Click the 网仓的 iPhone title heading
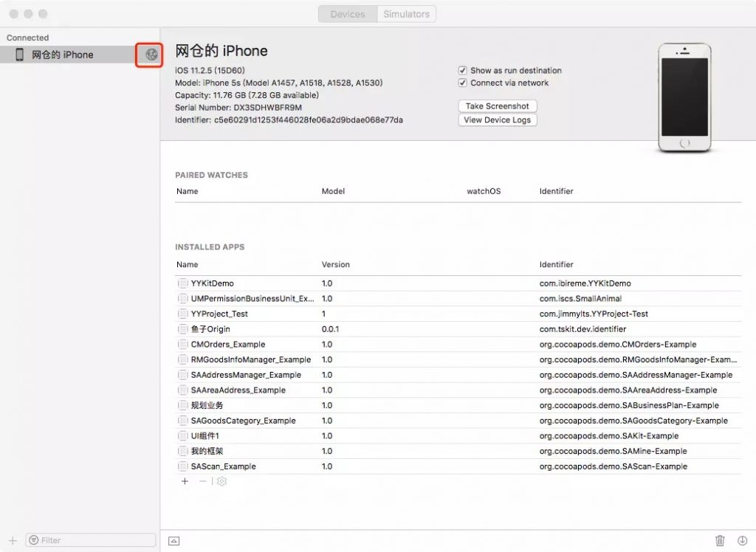 221,51
